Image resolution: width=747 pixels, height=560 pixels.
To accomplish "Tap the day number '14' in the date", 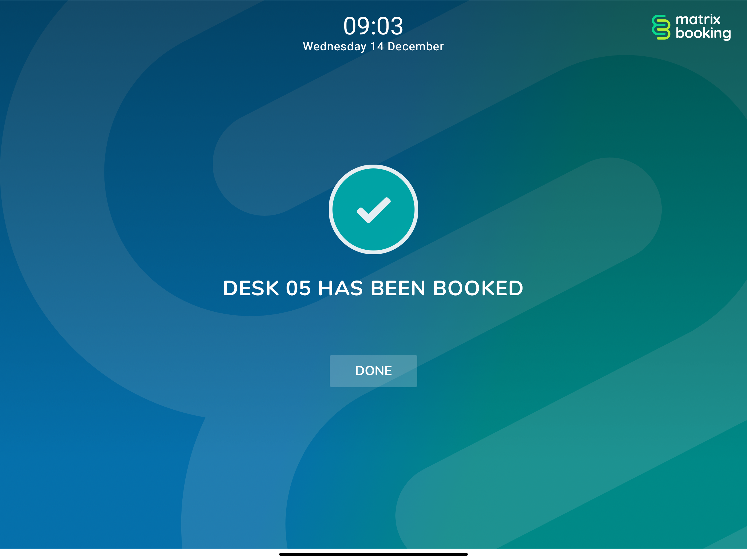I will point(377,46).
